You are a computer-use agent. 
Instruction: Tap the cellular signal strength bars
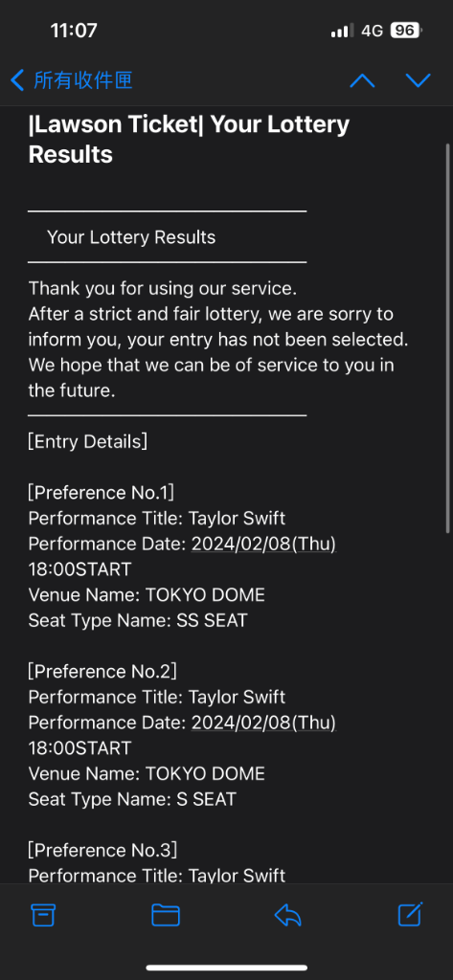[x=342, y=31]
